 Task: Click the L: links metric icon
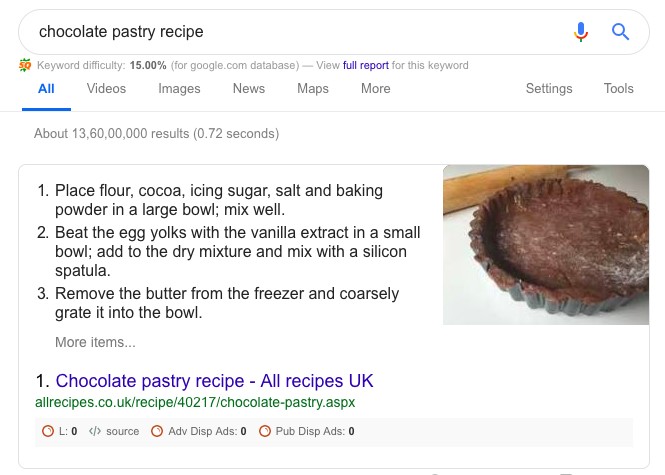(x=48, y=432)
